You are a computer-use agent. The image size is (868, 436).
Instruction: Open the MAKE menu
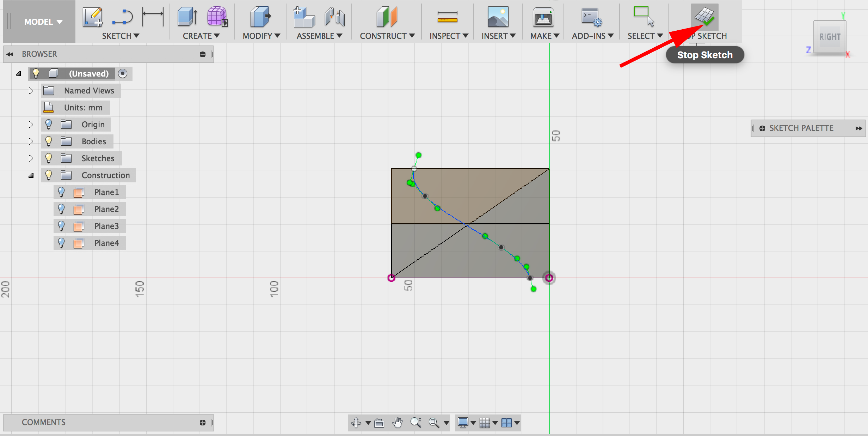(x=545, y=36)
